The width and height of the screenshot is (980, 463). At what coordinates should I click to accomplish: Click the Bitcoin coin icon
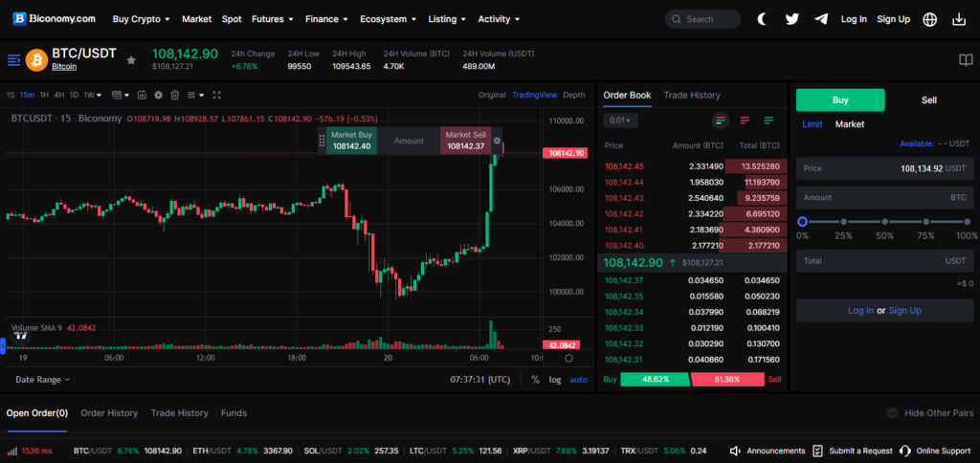pyautogui.click(x=37, y=60)
